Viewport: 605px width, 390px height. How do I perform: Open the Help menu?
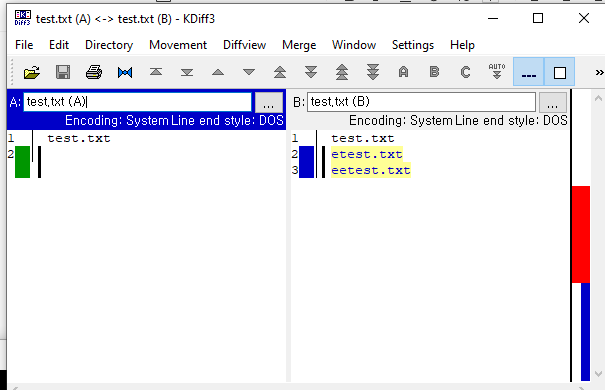(x=462, y=45)
